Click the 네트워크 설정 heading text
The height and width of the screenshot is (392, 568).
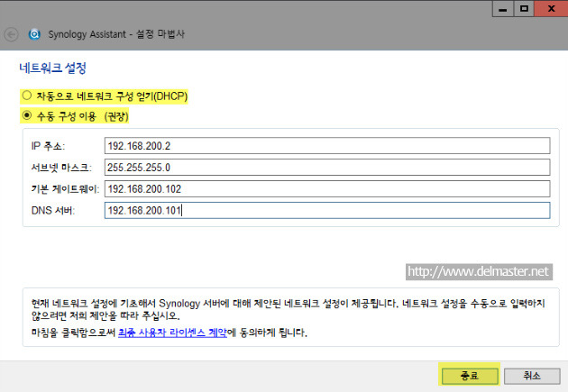(x=53, y=68)
